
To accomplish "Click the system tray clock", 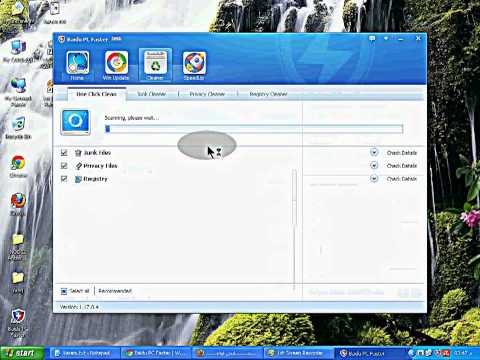I will click(x=464, y=353).
